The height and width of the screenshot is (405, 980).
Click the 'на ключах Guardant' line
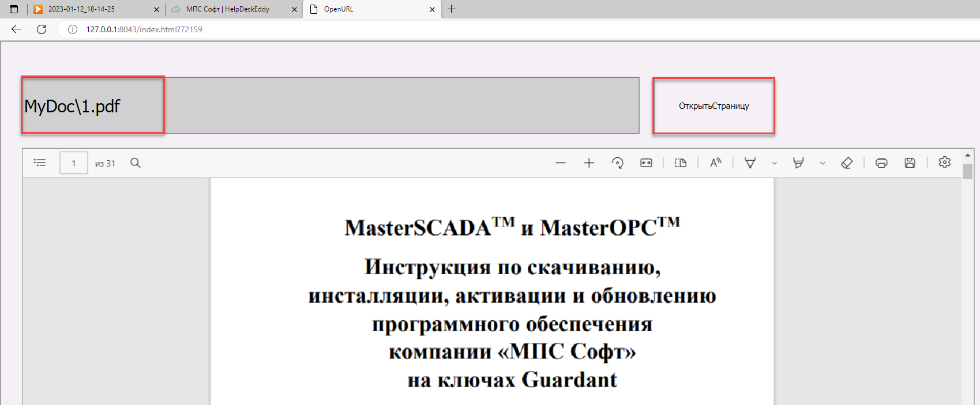[x=512, y=380]
